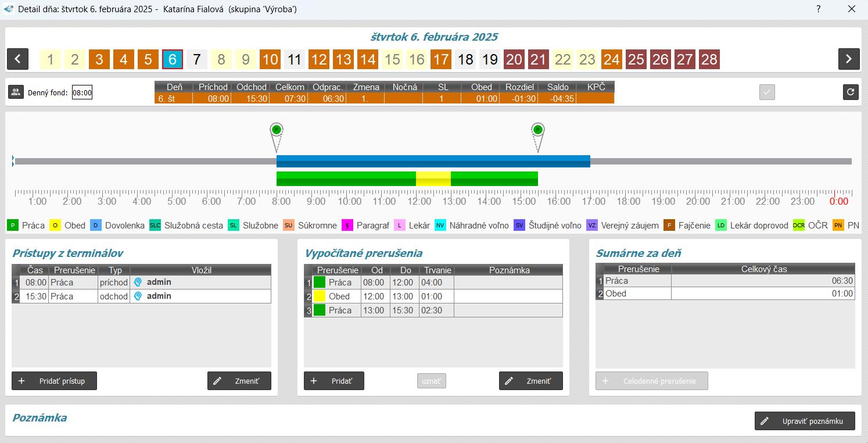Toggle the confirmation checkmark button

coord(767,92)
